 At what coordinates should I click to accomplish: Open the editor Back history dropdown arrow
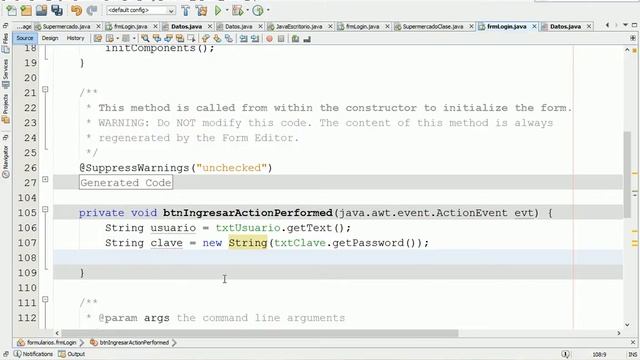click(x=117, y=39)
